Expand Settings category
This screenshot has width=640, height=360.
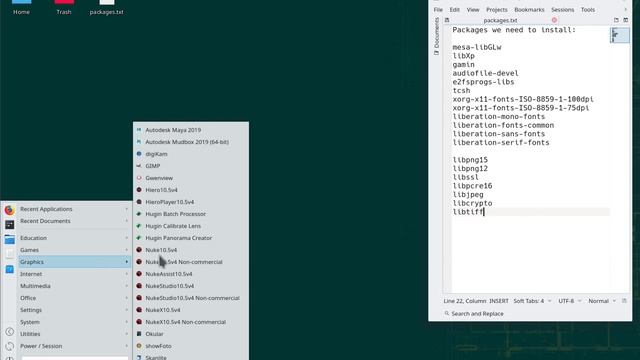(x=74, y=310)
